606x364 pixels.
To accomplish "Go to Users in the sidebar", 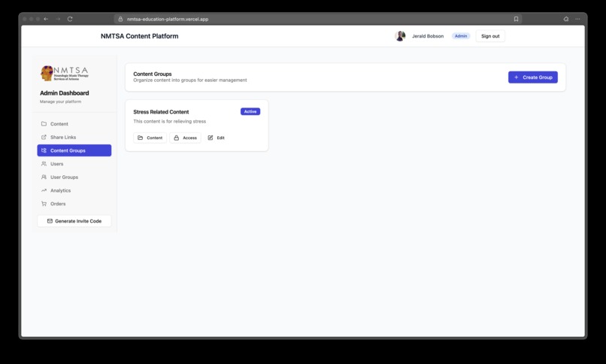I will pyautogui.click(x=74, y=164).
